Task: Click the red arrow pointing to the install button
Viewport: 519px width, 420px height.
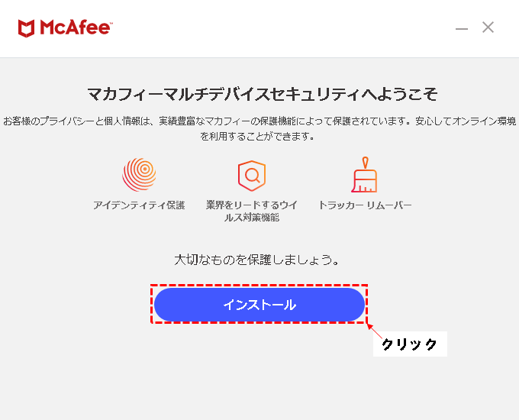Action: [x=374, y=331]
